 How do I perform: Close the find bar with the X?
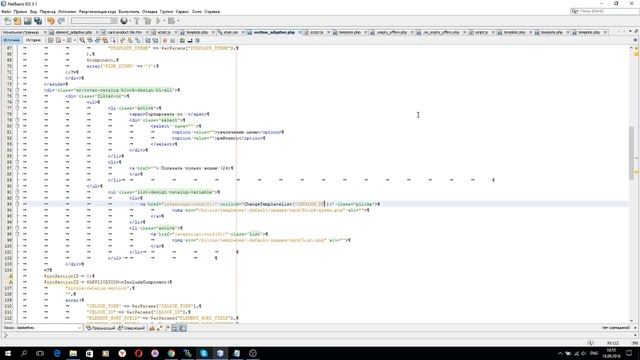coord(635,328)
